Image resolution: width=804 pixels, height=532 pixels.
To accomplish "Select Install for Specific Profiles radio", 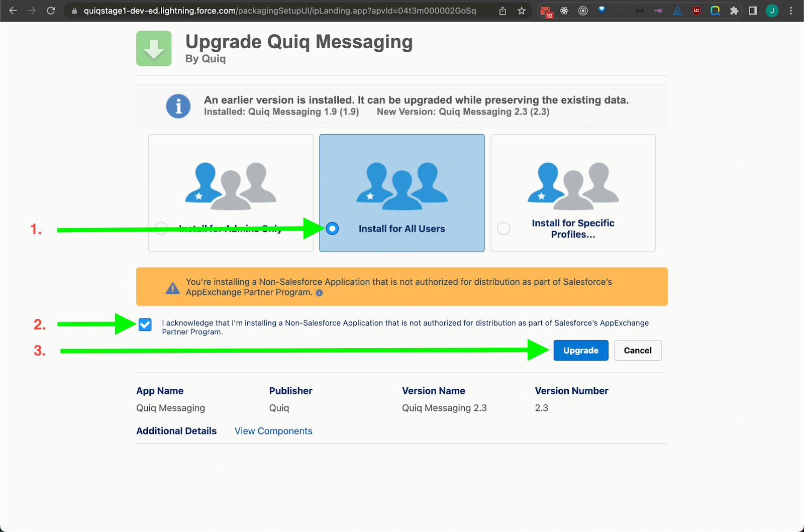I will (504, 229).
